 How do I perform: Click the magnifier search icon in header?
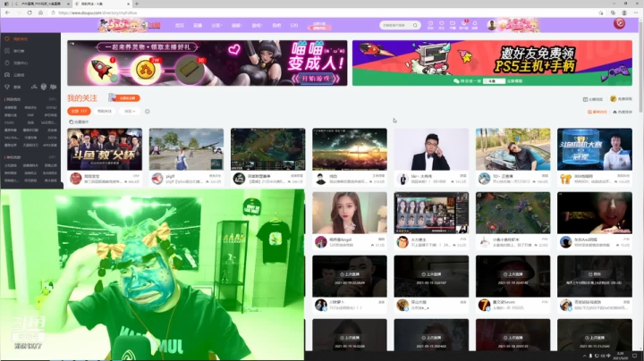pos(415,25)
